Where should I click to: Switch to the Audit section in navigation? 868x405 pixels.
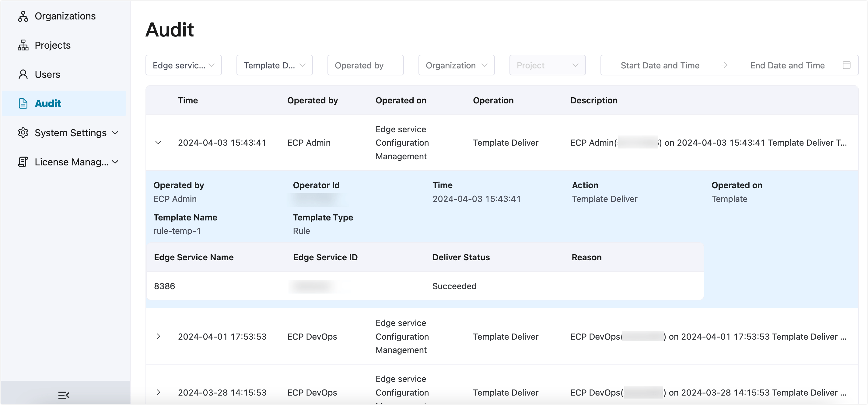click(48, 103)
